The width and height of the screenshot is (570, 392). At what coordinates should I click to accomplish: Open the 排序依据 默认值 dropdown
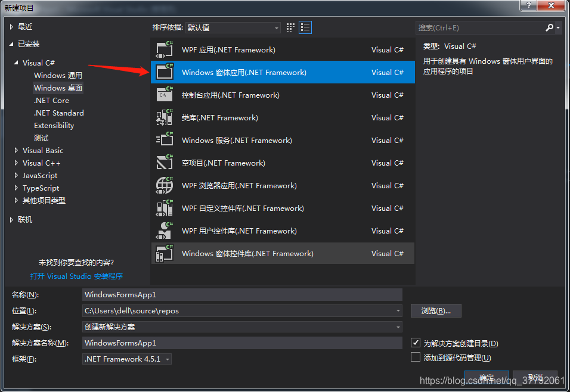tap(233, 27)
